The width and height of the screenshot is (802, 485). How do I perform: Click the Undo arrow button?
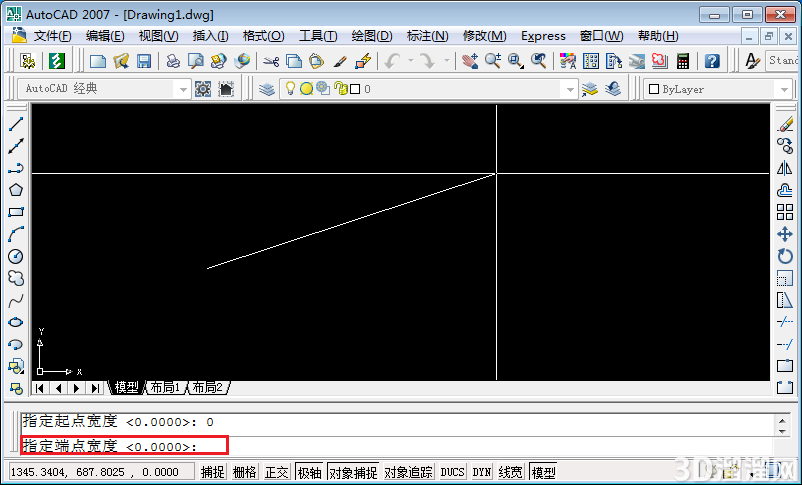393,61
